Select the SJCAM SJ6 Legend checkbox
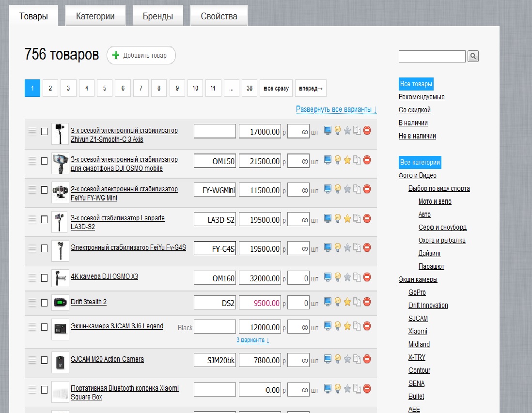532x413 pixels. click(44, 327)
